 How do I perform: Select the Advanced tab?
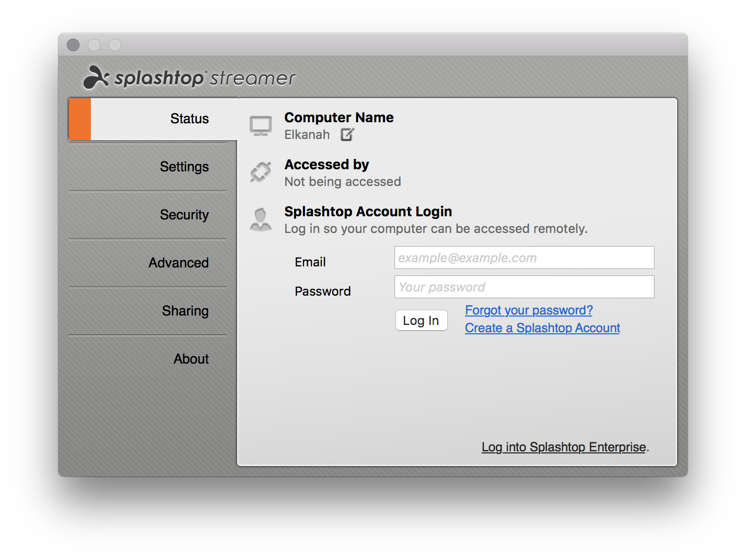[148, 263]
